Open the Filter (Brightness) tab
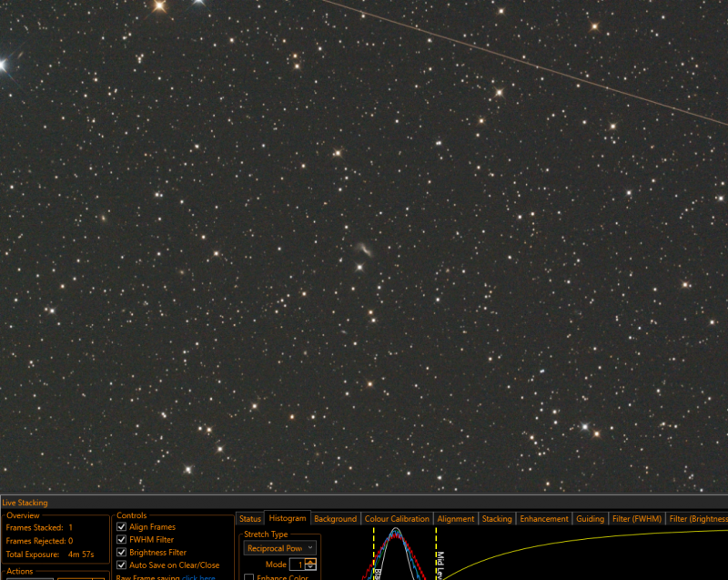 pyautogui.click(x=698, y=519)
